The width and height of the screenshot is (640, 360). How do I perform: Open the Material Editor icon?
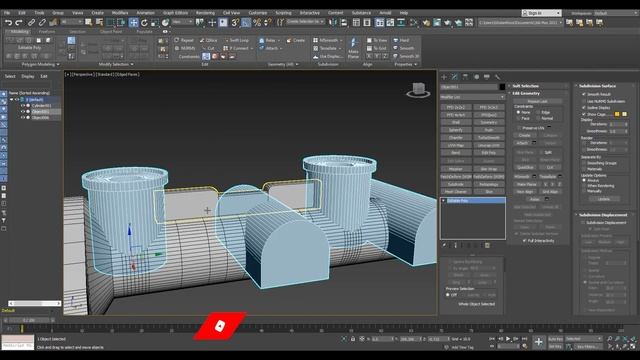(x=413, y=23)
